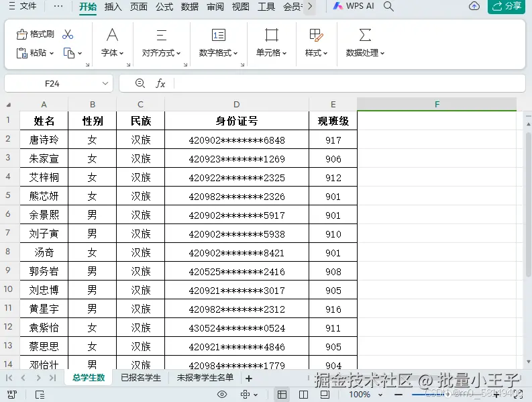Image resolution: width=532 pixels, height=402 pixels.
Task: Open the 对齐方式 alignment icon
Action: 162,35
